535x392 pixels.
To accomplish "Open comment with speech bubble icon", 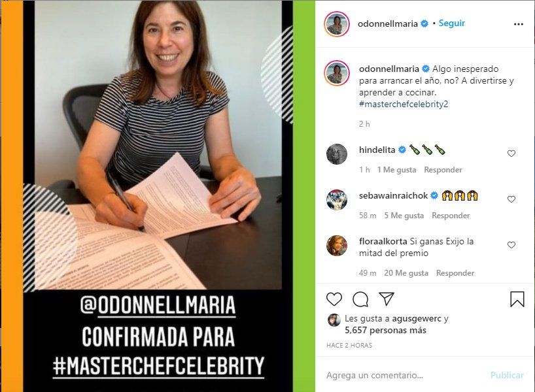I will point(360,299).
